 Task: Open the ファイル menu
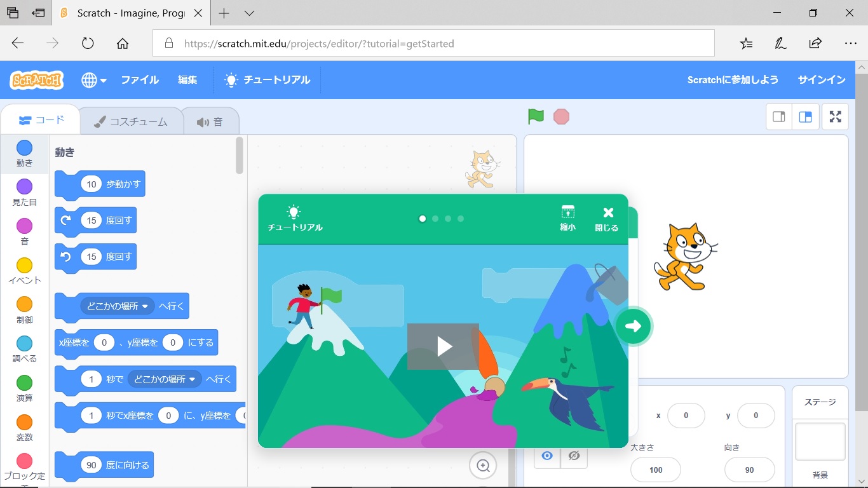tap(140, 80)
